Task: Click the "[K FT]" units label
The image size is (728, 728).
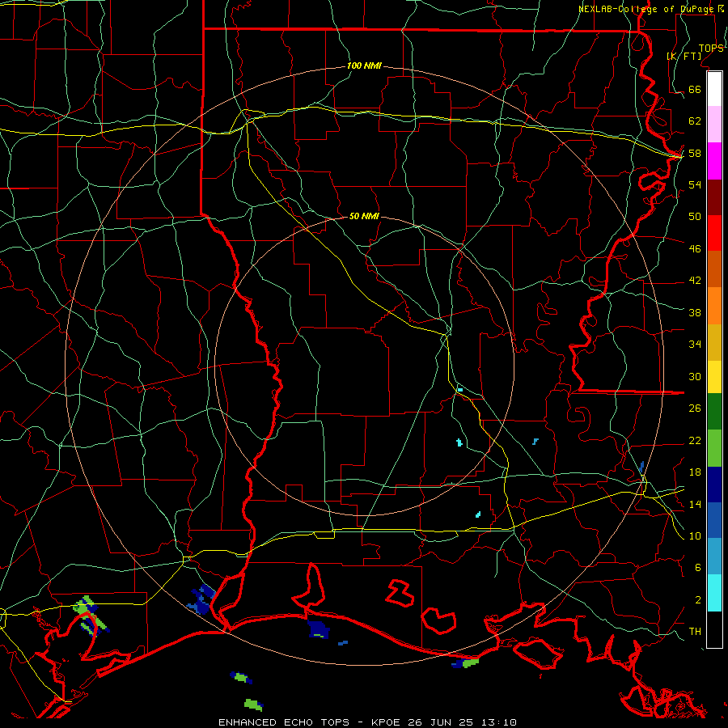Action: [684, 56]
